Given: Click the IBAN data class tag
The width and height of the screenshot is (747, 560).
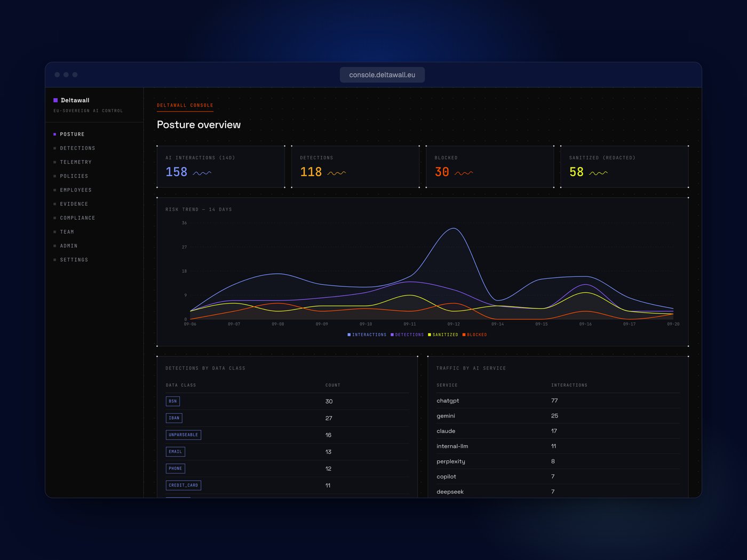Looking at the screenshot, I should tap(174, 418).
